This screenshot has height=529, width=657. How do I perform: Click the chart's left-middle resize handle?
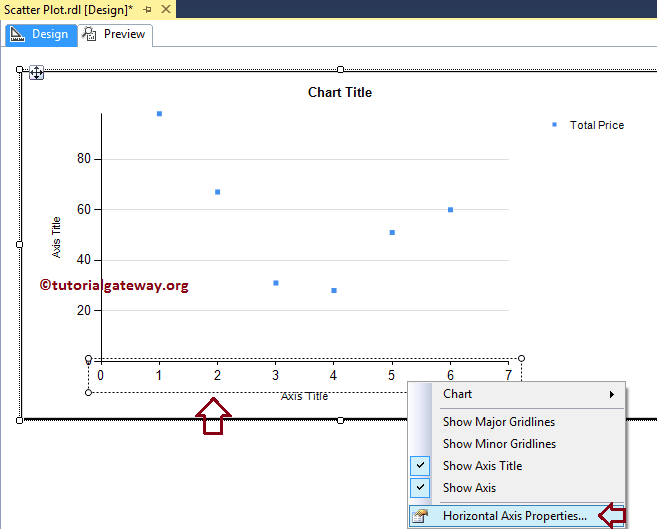pos(19,245)
